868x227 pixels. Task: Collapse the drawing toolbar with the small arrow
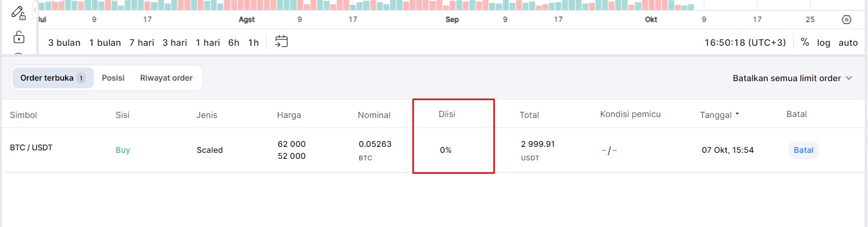pyautogui.click(x=35, y=9)
